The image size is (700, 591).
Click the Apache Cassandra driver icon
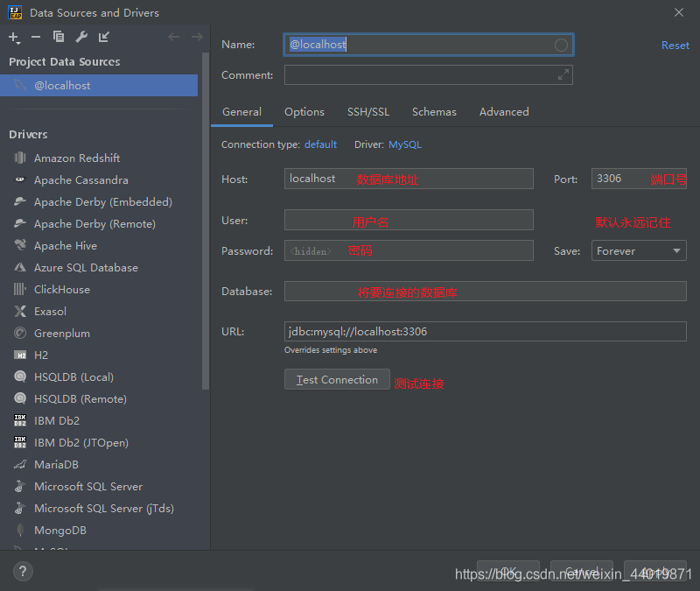point(20,179)
